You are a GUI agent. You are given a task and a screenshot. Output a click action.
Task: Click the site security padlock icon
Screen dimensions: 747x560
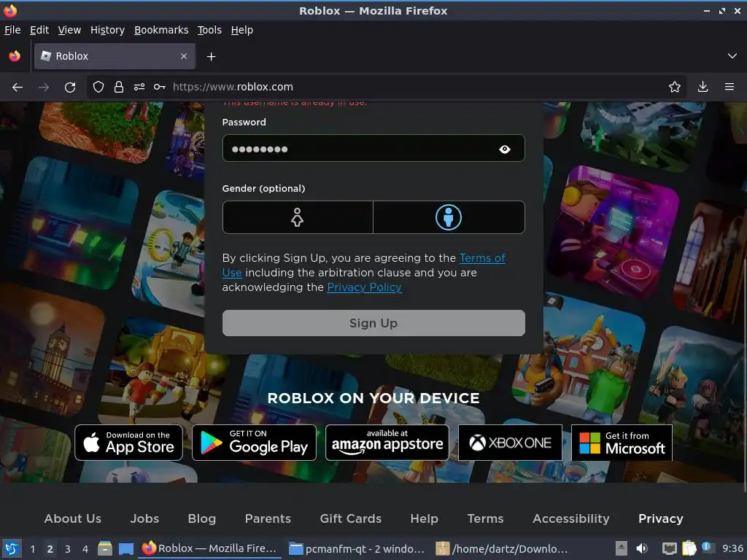119,87
